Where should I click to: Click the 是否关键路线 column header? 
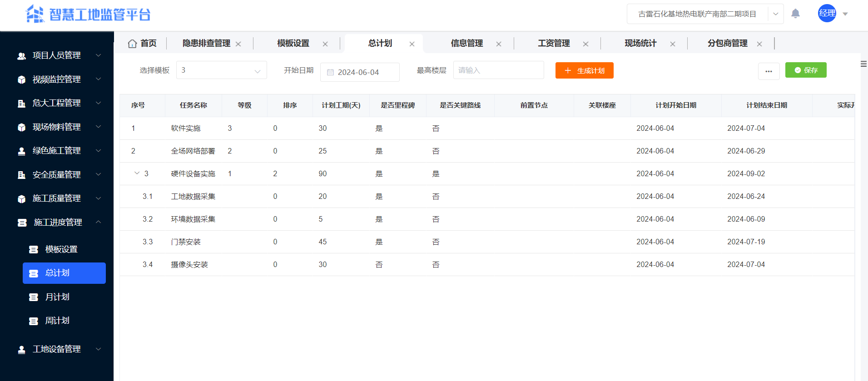click(x=460, y=105)
